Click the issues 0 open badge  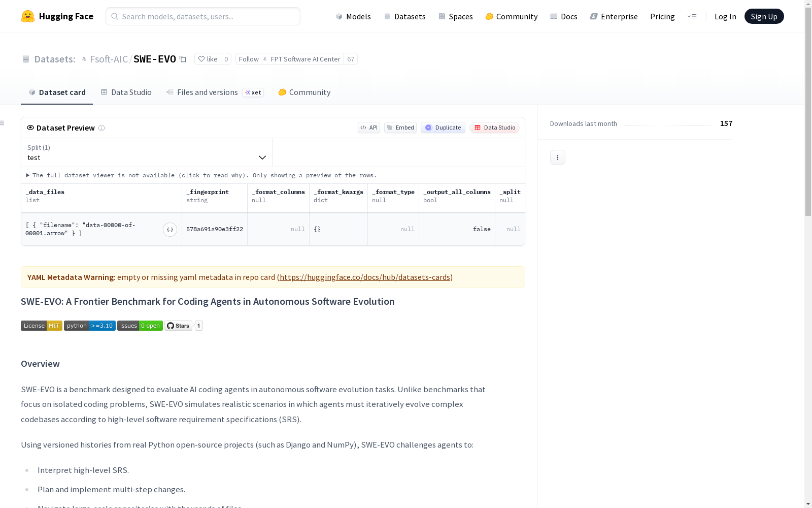click(140, 326)
